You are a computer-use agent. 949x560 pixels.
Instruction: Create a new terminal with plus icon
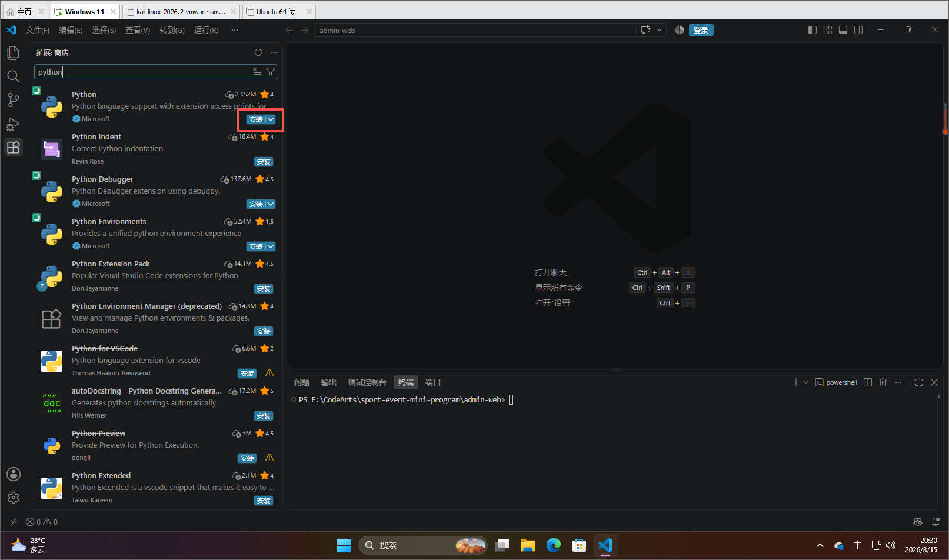[796, 382]
